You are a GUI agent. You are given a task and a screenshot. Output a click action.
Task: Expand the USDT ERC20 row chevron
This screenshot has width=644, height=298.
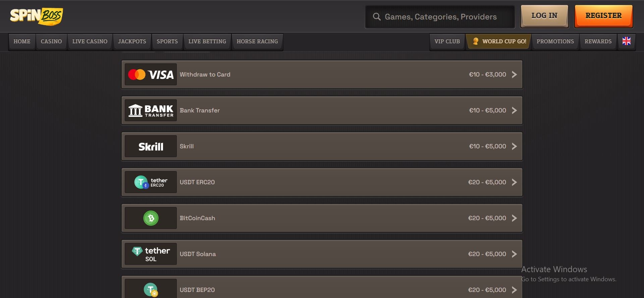point(514,182)
